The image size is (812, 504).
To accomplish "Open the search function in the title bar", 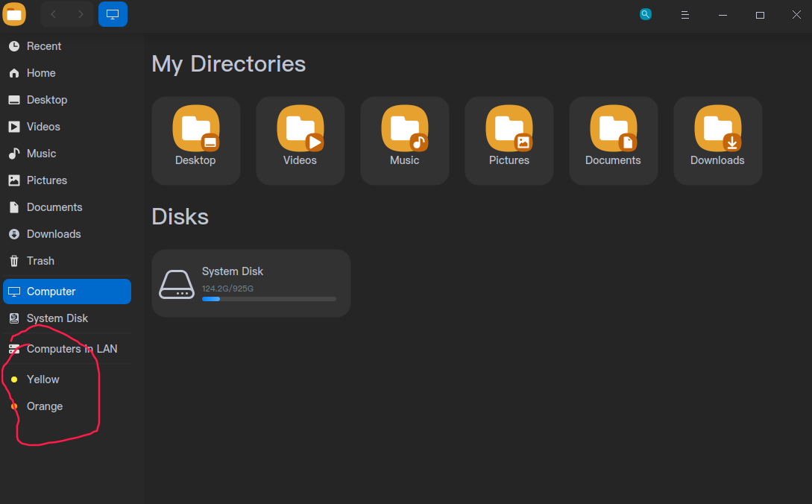I will point(645,13).
